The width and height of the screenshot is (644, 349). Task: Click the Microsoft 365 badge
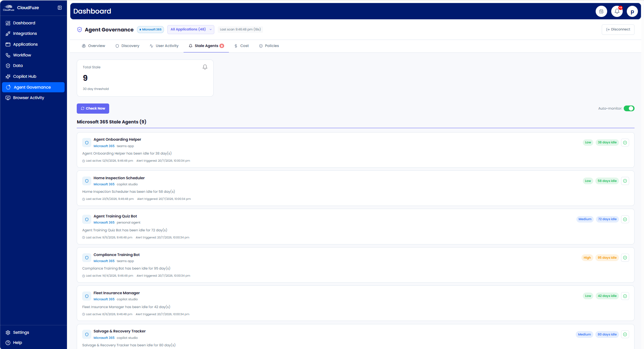tap(150, 29)
